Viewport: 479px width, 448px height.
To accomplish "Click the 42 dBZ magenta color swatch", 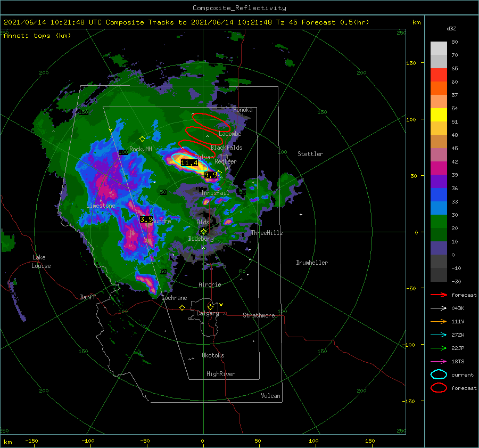I will point(439,168).
